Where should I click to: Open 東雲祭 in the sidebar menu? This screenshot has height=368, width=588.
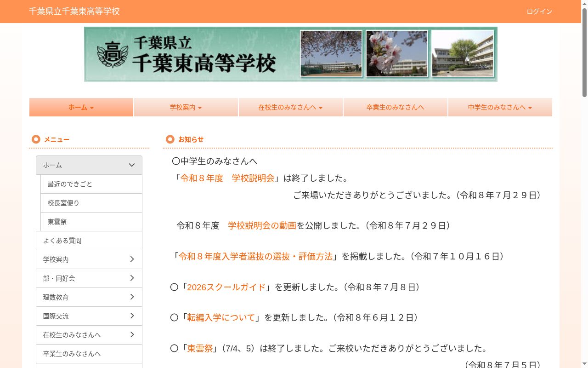[91, 222]
